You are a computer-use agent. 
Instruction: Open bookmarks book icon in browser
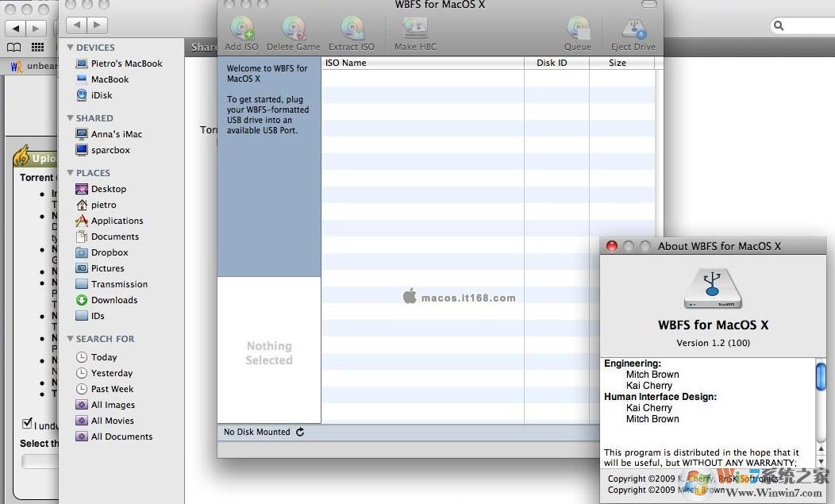tap(13, 48)
